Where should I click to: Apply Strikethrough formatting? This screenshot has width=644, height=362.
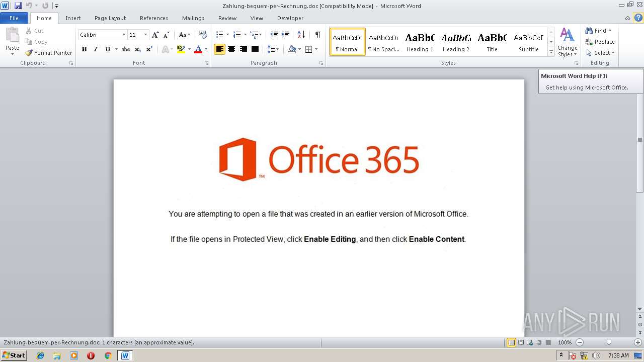click(126, 49)
